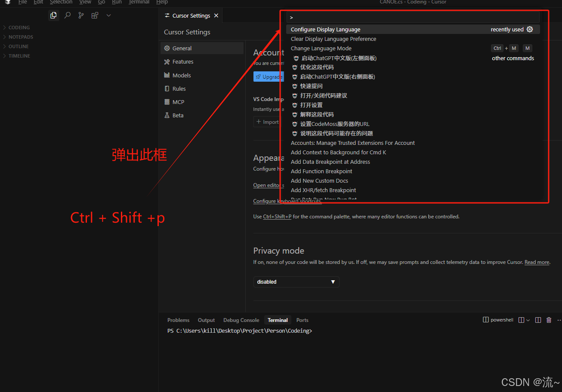This screenshot has height=392, width=562.
Task: Expand the NOTEPADS section
Action: pos(21,37)
